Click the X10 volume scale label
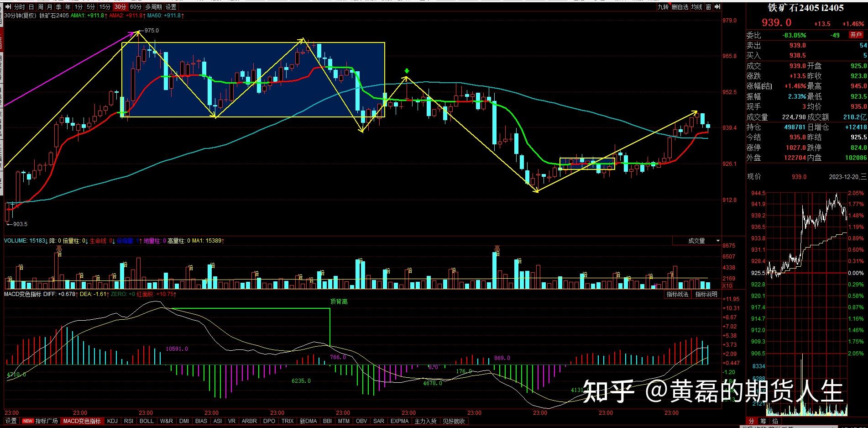The width and height of the screenshot is (868, 428). pyautogui.click(x=727, y=286)
